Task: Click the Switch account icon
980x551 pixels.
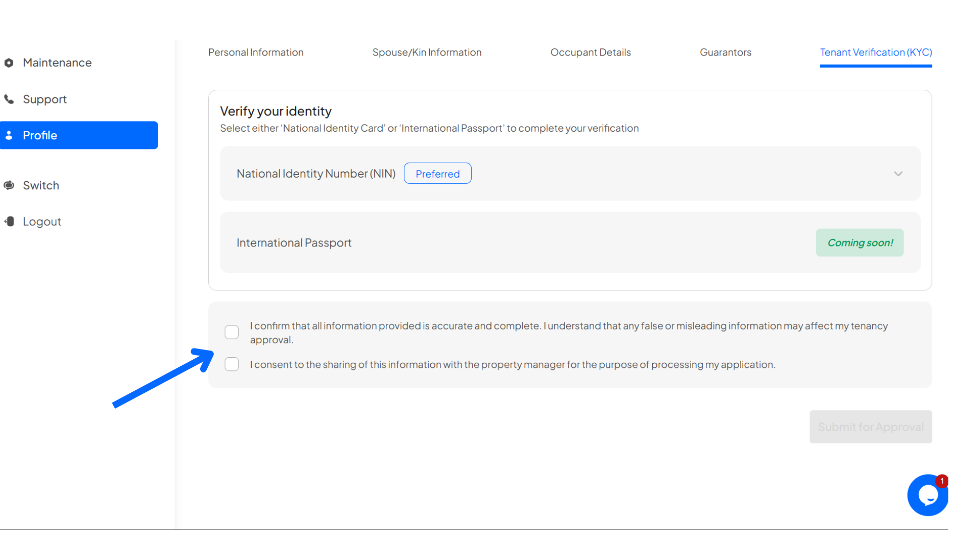Action: point(9,185)
